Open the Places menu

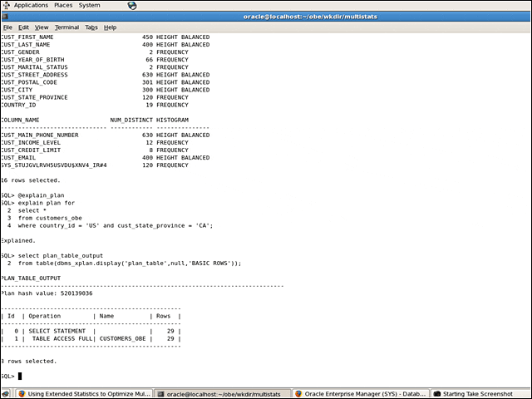[x=63, y=6]
